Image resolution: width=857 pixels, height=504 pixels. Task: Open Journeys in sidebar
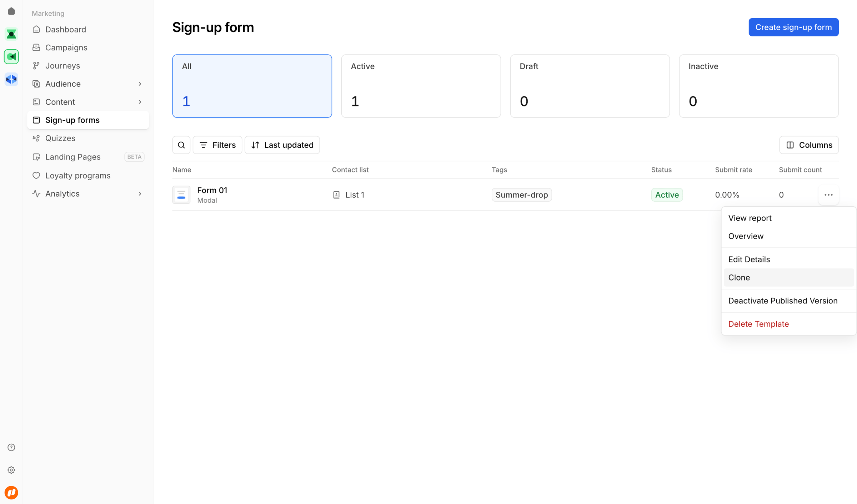[x=88, y=66]
